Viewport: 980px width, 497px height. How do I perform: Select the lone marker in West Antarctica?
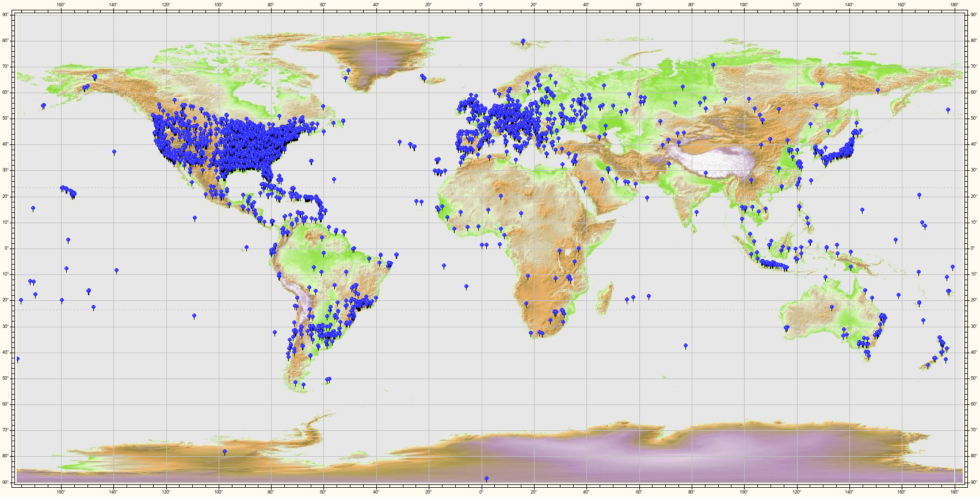[x=224, y=452]
